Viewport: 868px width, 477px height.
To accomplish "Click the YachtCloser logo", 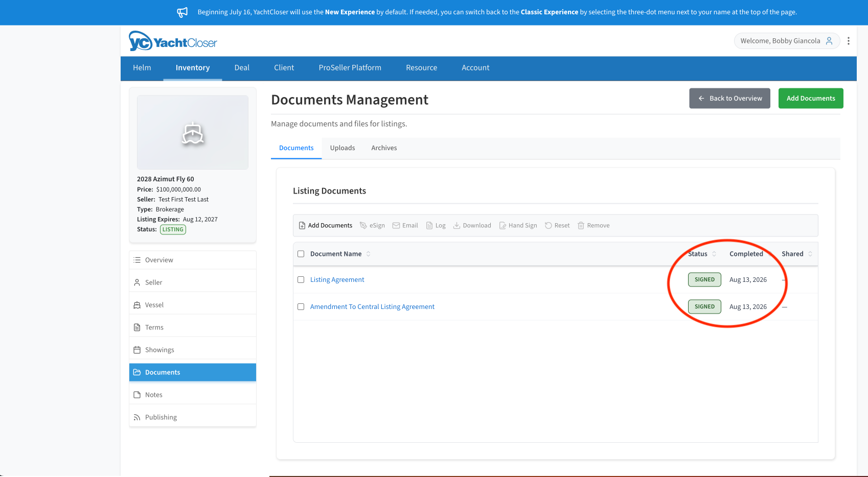I will coord(173,41).
